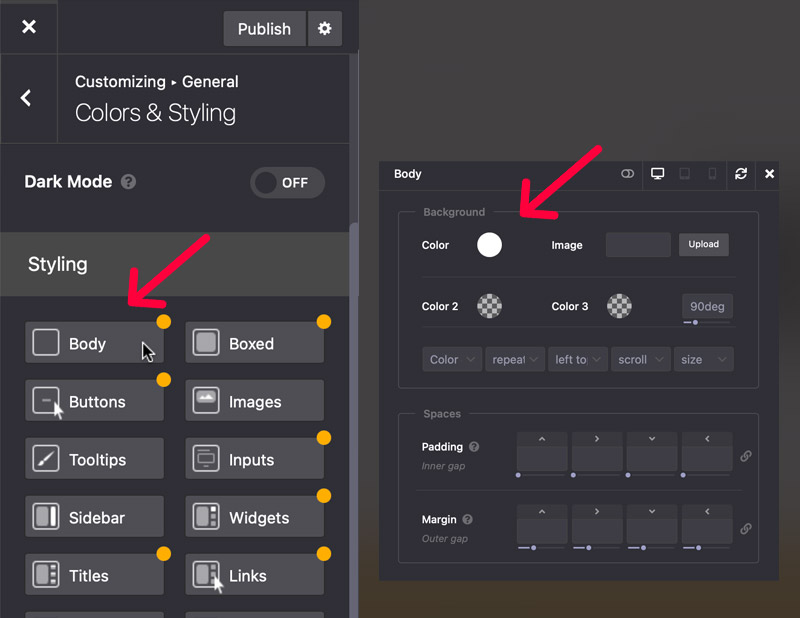Click the help icon beside Padding
Image resolution: width=800 pixels, height=618 pixels.
pos(474,447)
